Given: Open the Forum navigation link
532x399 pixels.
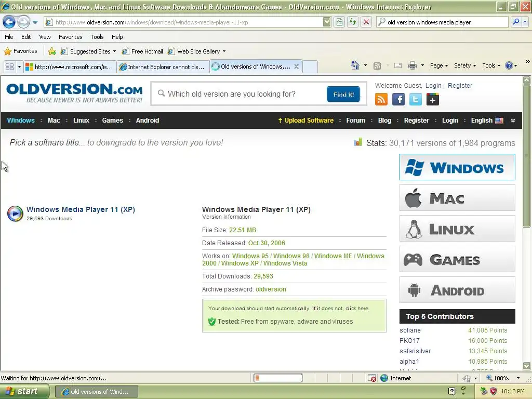Looking at the screenshot, I should pos(355,121).
